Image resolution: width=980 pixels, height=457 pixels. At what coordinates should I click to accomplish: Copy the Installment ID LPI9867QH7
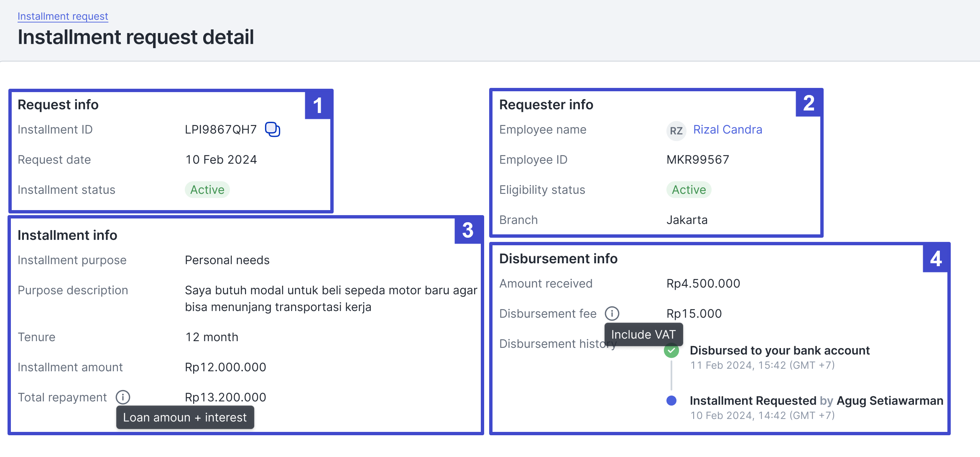pos(273,129)
